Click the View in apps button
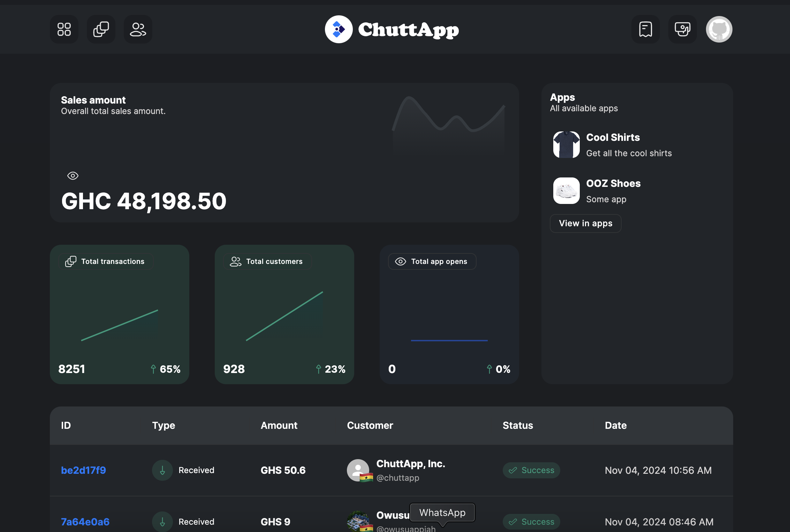Image resolution: width=790 pixels, height=532 pixels. pos(585,223)
